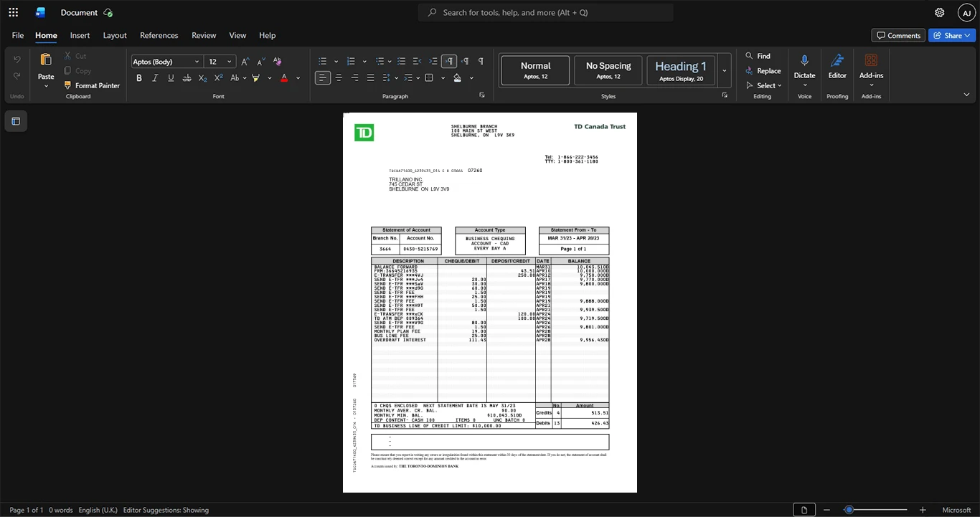This screenshot has width=980, height=517.
Task: Open the File menu
Action: (18, 35)
